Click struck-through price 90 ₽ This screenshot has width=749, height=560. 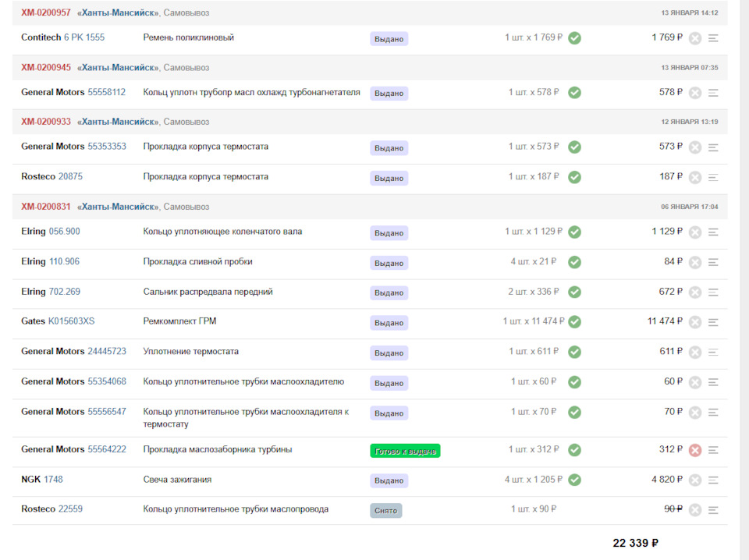(673, 509)
